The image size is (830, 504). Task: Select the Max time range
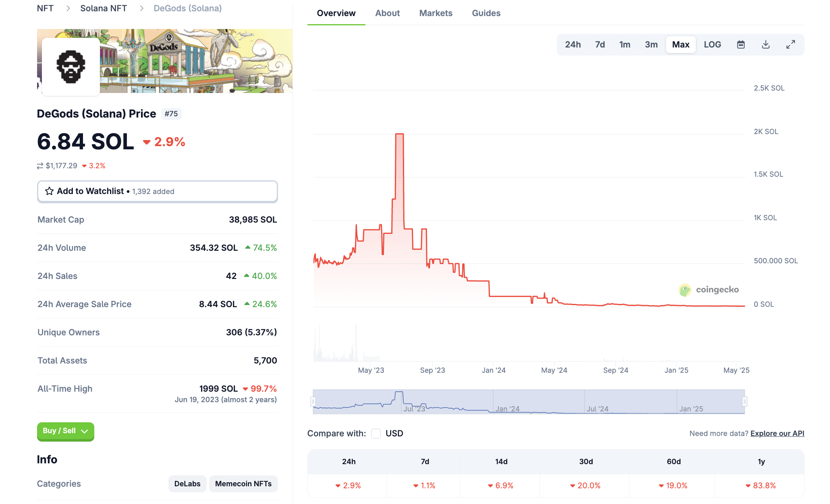(681, 45)
